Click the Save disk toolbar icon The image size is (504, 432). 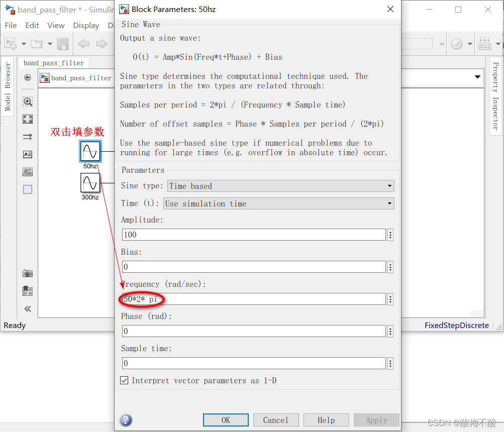click(63, 44)
